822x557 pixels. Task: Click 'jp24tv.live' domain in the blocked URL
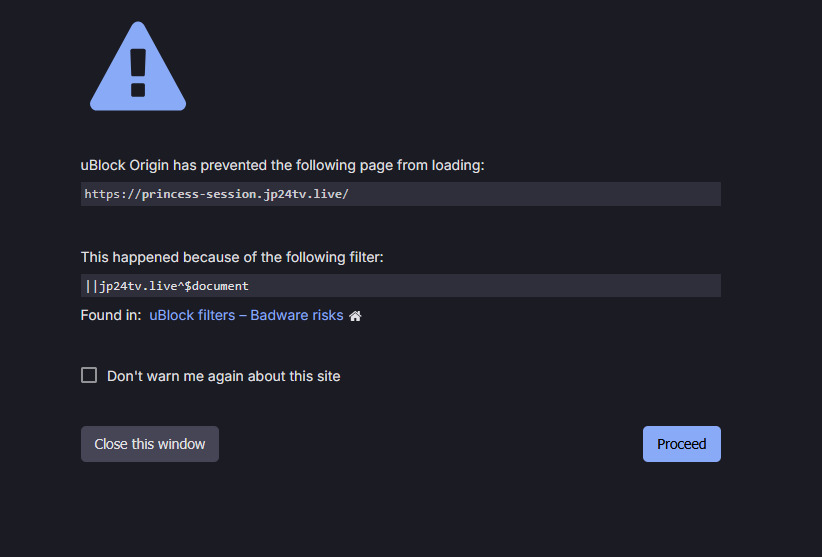tap(303, 194)
